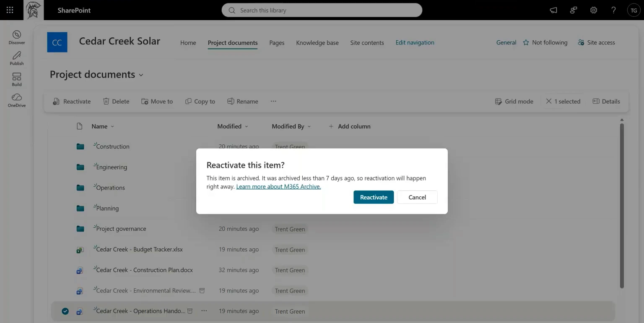Viewport: 644px width, 323px height.
Task: Click the SharePoint app name
Action: (x=74, y=10)
